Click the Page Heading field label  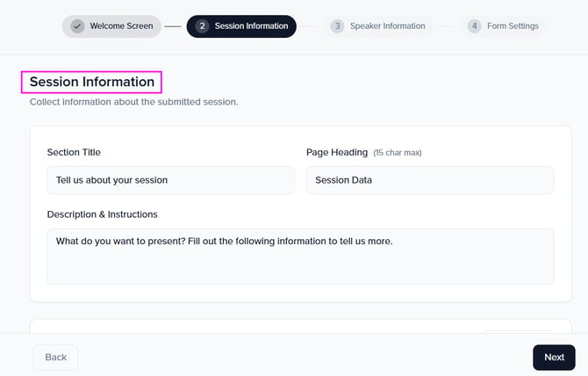pyautogui.click(x=336, y=152)
